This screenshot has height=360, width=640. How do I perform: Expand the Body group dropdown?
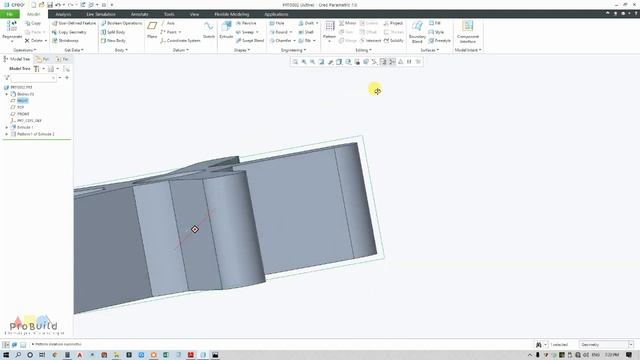coord(121,50)
